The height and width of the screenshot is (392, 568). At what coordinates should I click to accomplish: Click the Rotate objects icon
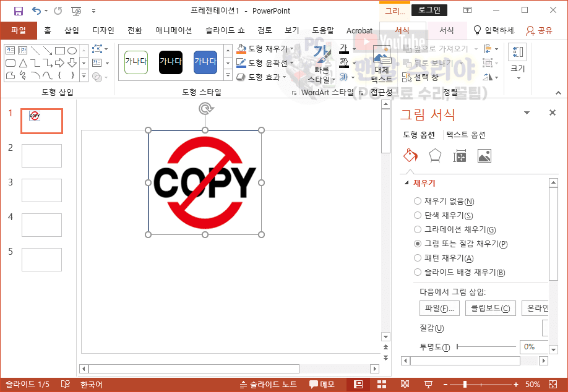488,77
